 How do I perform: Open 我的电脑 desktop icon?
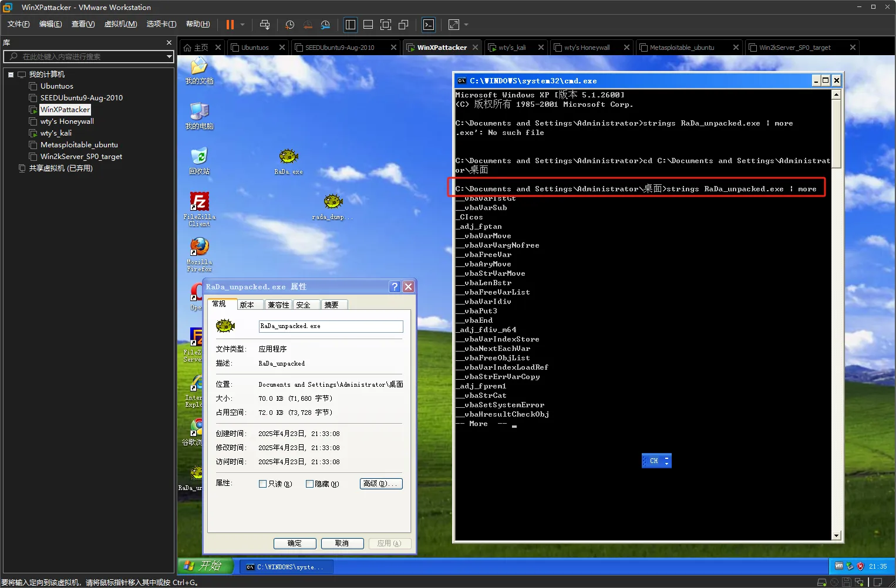click(199, 116)
